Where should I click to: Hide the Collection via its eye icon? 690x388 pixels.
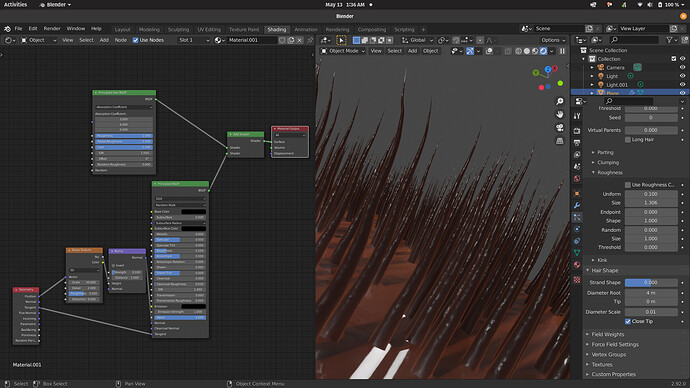(683, 59)
